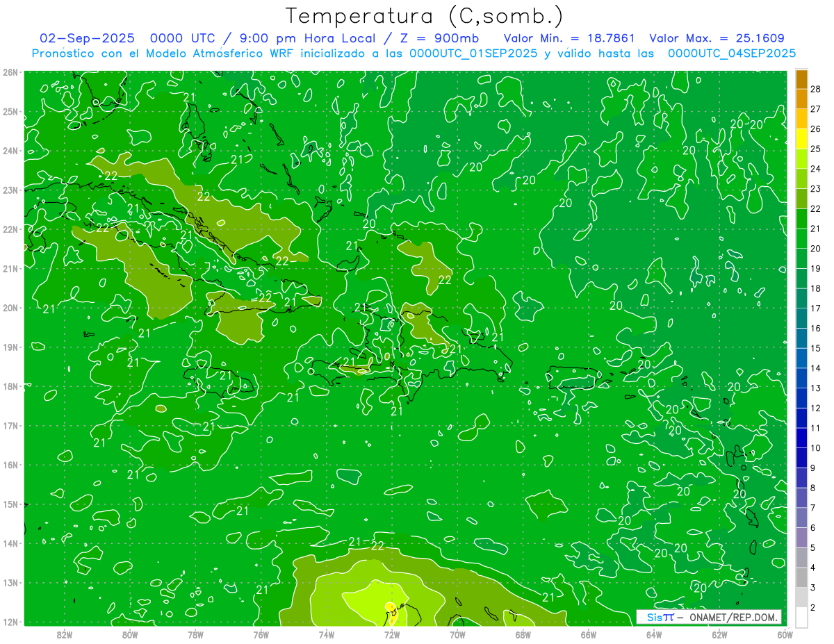Click the latitude label "24N"
834x644 pixels.
point(10,151)
